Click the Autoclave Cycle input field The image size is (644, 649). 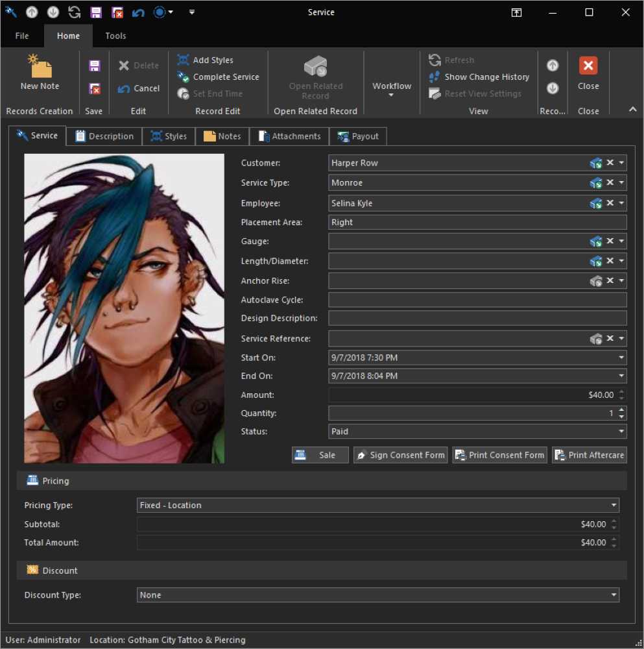point(477,300)
